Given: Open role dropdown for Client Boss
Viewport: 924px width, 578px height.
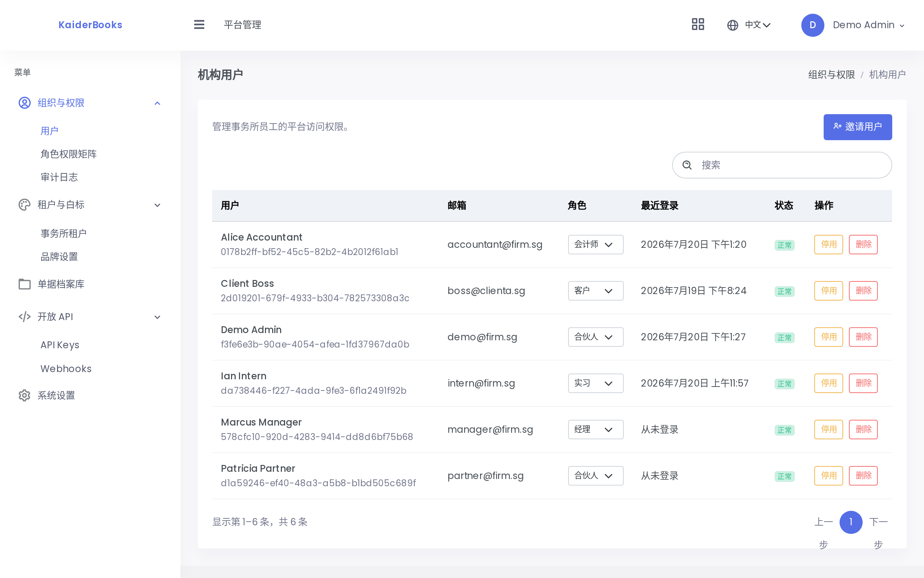Looking at the screenshot, I should point(596,291).
